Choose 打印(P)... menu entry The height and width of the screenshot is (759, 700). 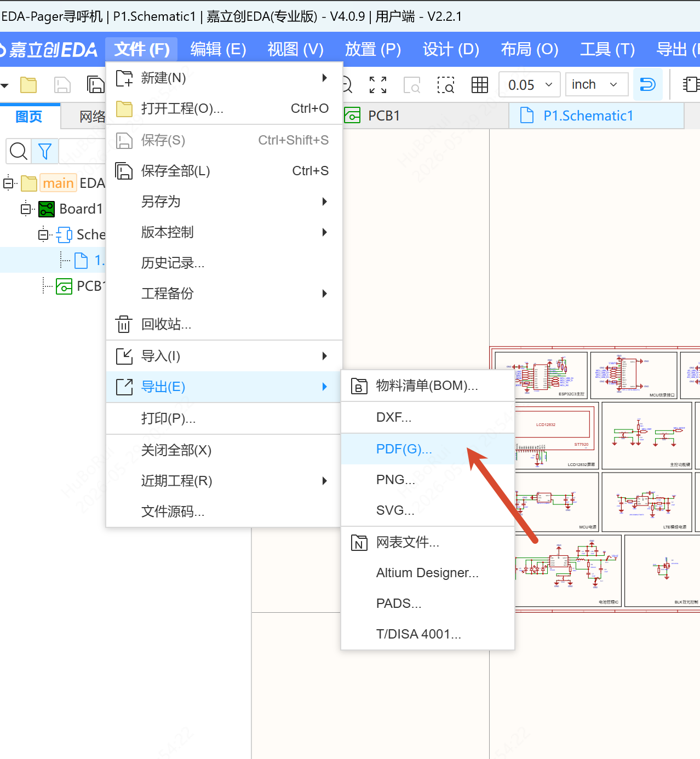coord(224,418)
